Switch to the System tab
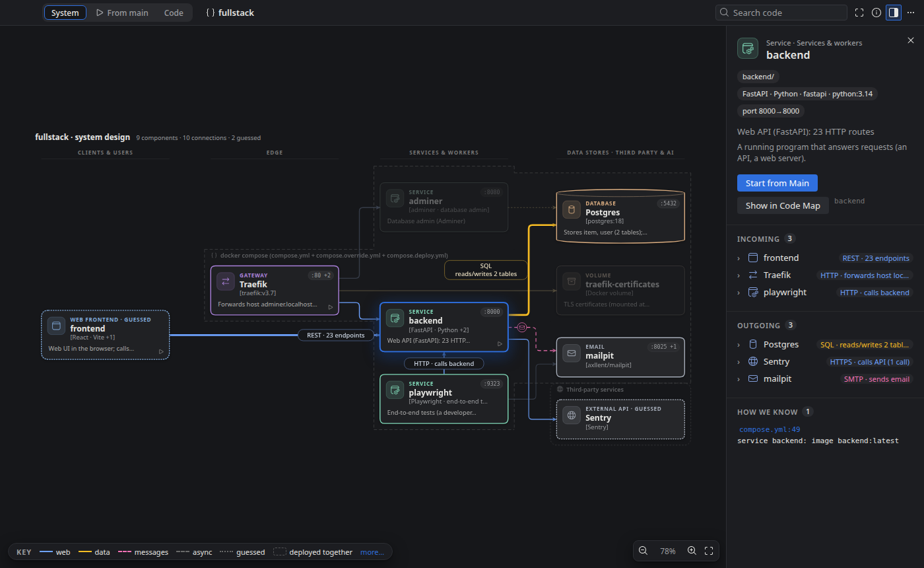This screenshot has width=924, height=568. point(65,13)
